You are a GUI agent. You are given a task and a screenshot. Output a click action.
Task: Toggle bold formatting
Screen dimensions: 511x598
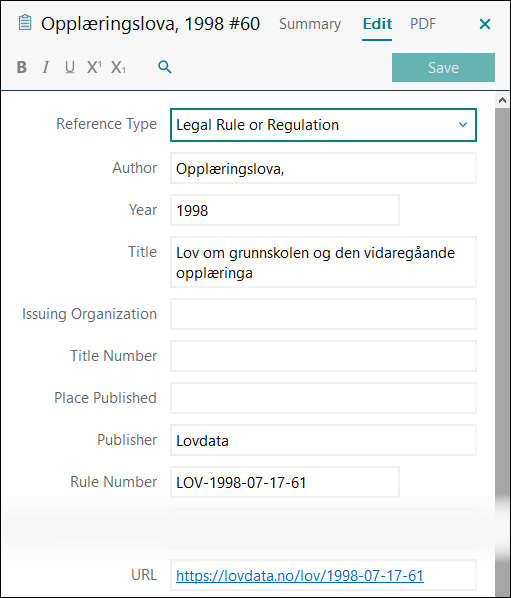point(22,67)
